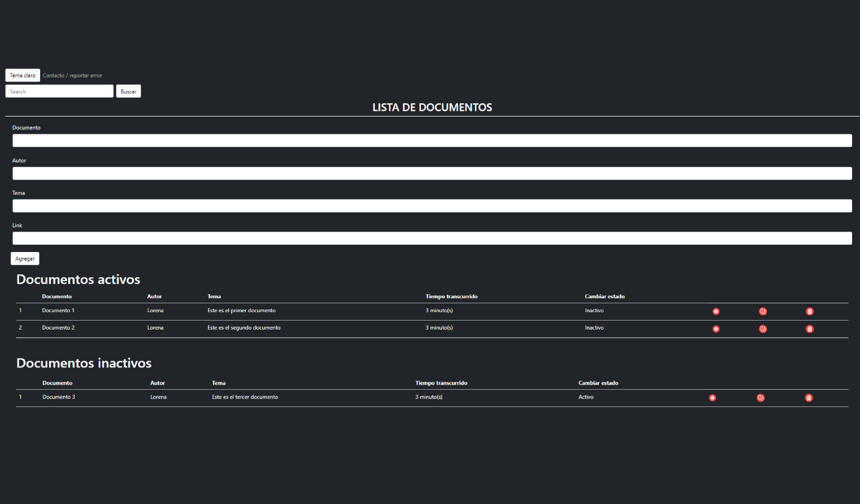Copy Documento 2 with the copy icon
The image size is (860, 504).
point(762,329)
